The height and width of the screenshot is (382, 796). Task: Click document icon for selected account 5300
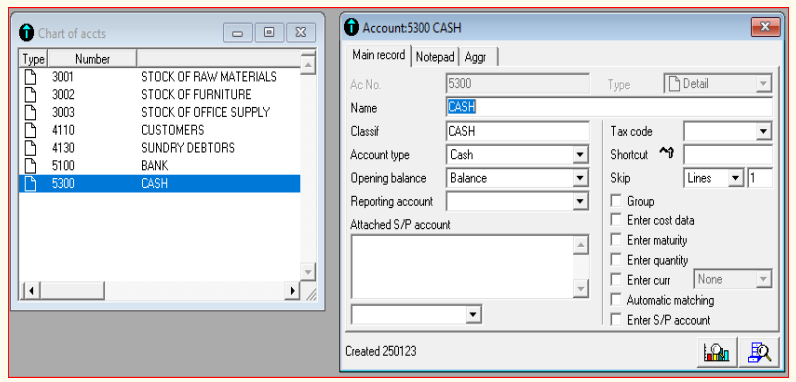pos(31,183)
